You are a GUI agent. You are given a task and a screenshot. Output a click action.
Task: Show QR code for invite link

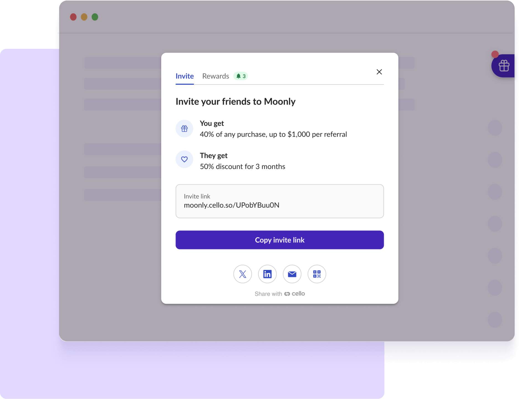tap(317, 274)
